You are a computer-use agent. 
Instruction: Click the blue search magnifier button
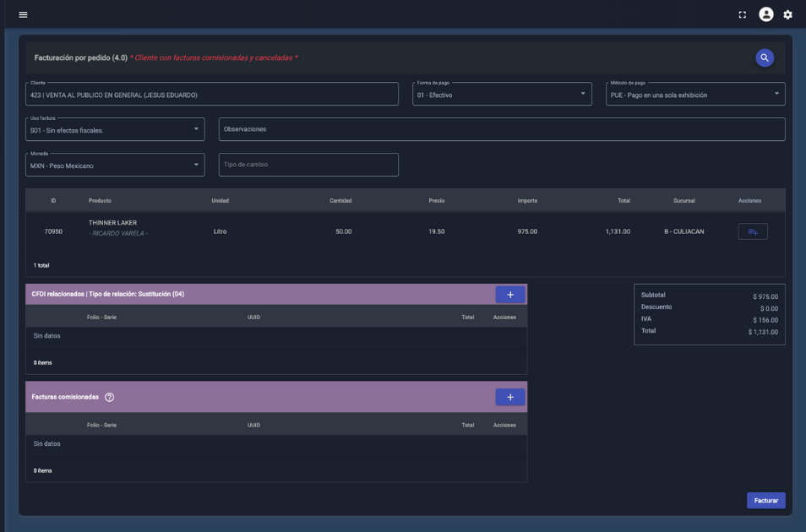pyautogui.click(x=765, y=57)
